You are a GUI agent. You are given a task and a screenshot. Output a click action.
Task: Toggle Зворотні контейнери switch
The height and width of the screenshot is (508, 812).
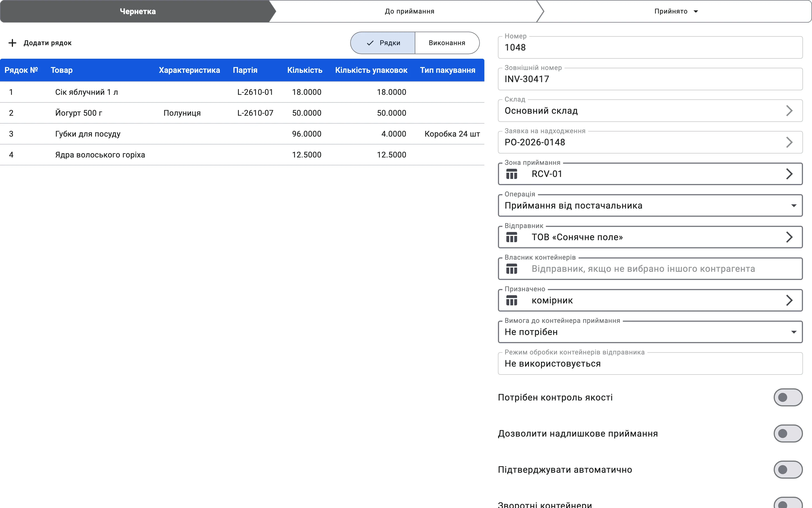(788, 503)
